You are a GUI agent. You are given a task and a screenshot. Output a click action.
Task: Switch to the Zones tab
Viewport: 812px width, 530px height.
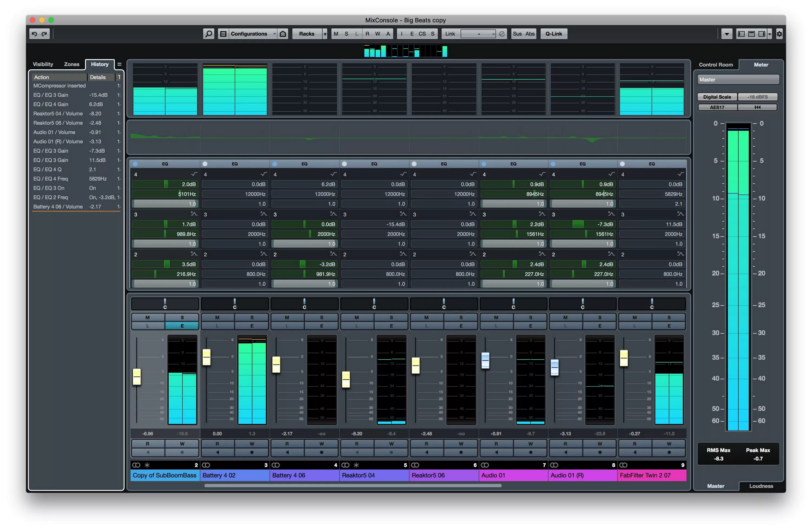point(72,64)
